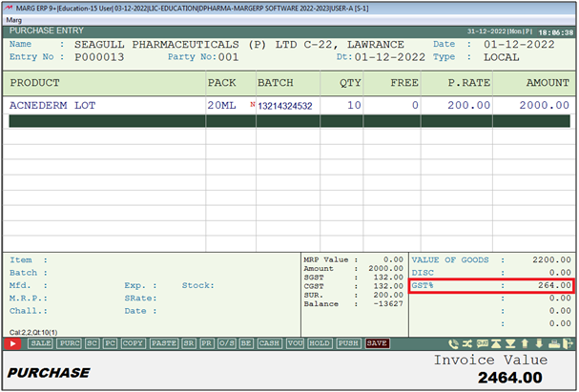Click the SC button
579x392 pixels.
point(92,343)
